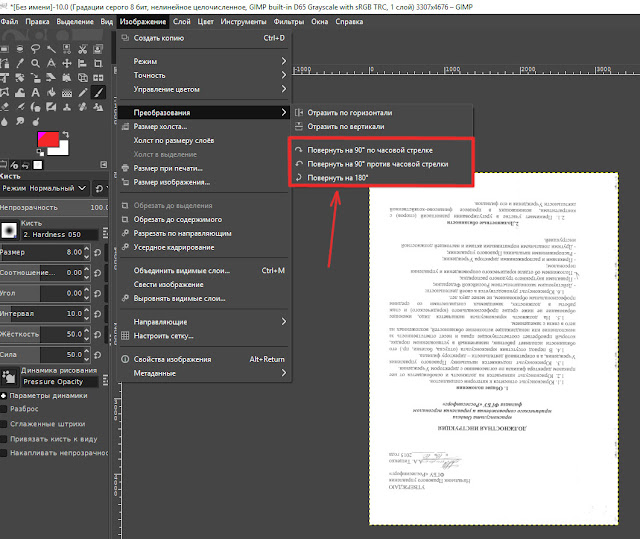Image resolution: width=640 pixels, height=539 pixels.
Task: Open the brush preview thumbnail
Action: click(9, 231)
